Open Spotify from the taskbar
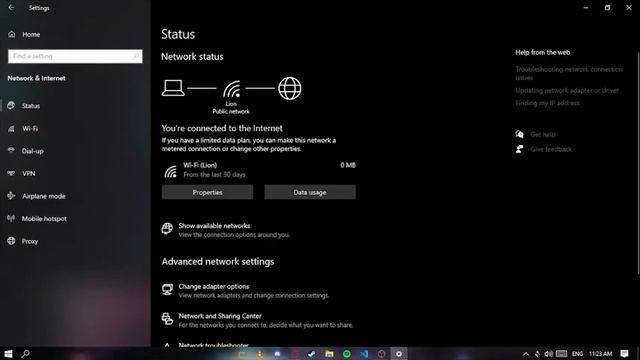 pyautogui.click(x=347, y=354)
